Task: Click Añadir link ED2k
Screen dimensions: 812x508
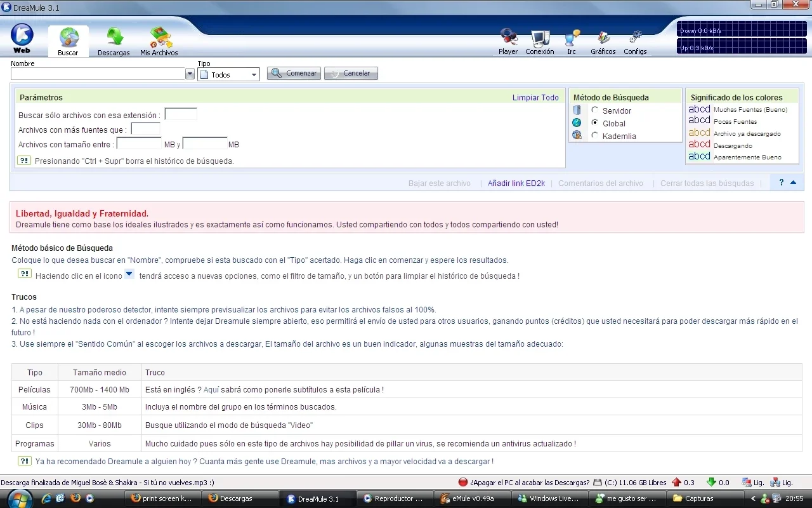Action: pos(516,184)
